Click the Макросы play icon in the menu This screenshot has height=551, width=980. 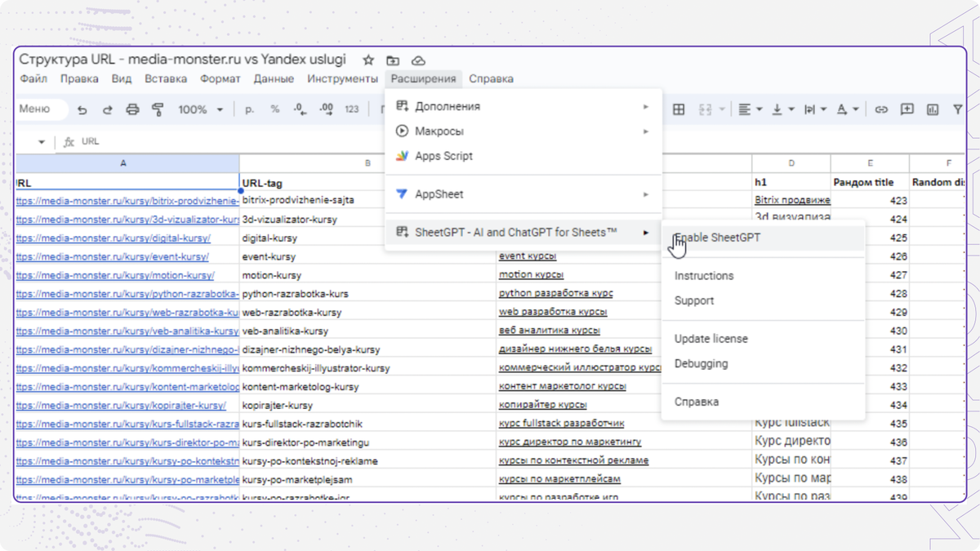click(x=401, y=131)
